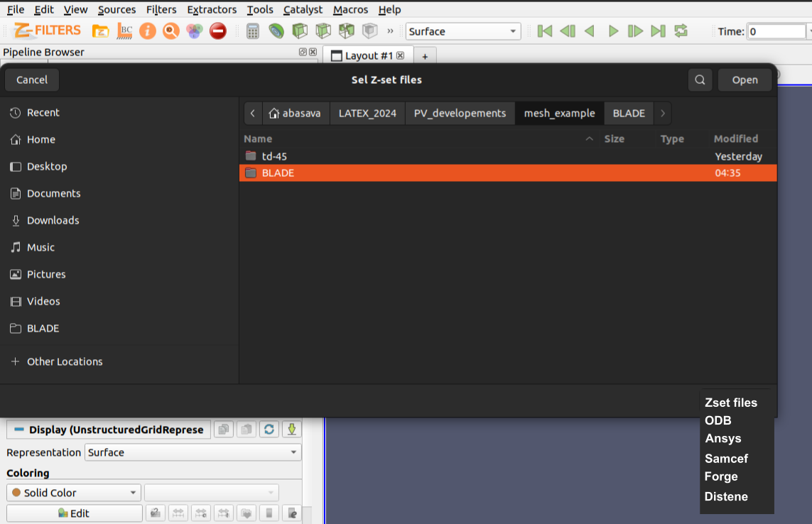Image resolution: width=812 pixels, height=524 pixels.
Task: Select ODB from file type list
Action: click(x=718, y=420)
